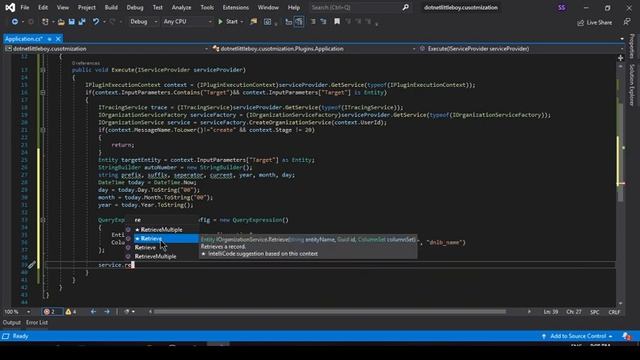
Task: Open the Help menu
Action: pyautogui.click(x=293, y=7)
